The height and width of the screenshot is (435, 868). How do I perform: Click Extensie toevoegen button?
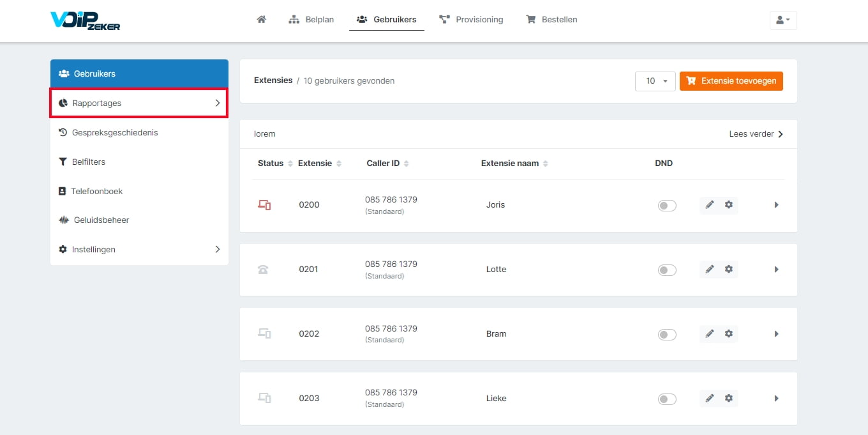coord(731,81)
